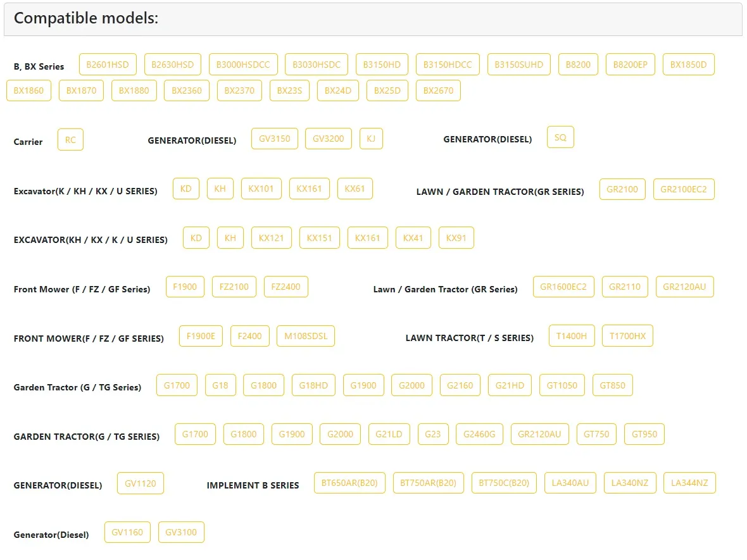Viewport: 747px width, 560px height.
Task: Select the SQ generator tag
Action: (x=561, y=137)
